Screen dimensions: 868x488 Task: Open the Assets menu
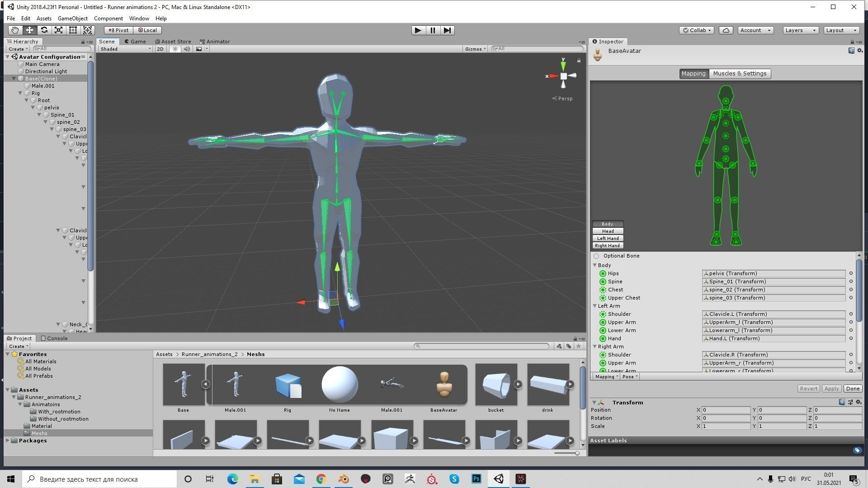[x=44, y=19]
